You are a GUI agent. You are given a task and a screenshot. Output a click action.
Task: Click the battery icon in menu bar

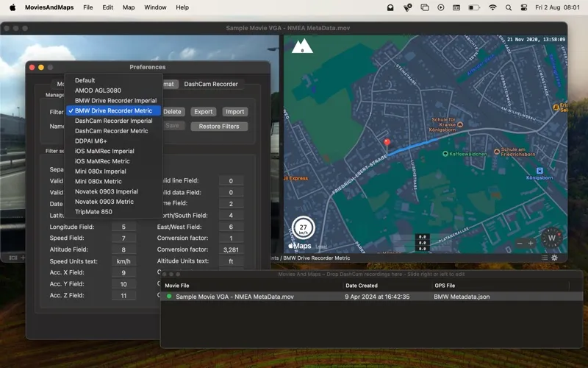click(474, 7)
